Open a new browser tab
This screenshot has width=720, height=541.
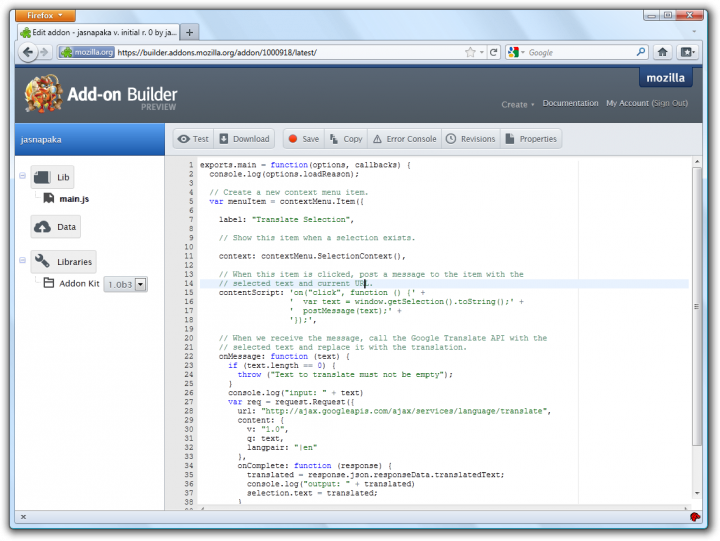point(190,32)
